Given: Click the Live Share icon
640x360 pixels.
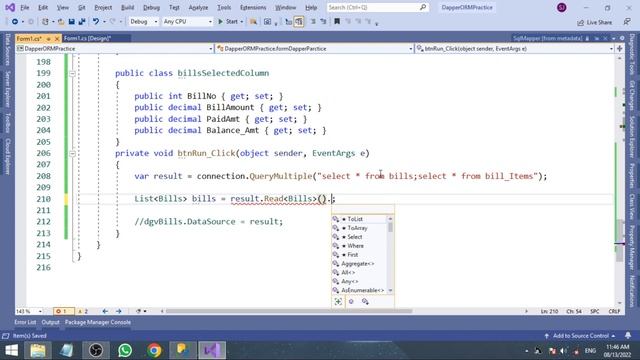Looking at the screenshot, I should point(580,22).
